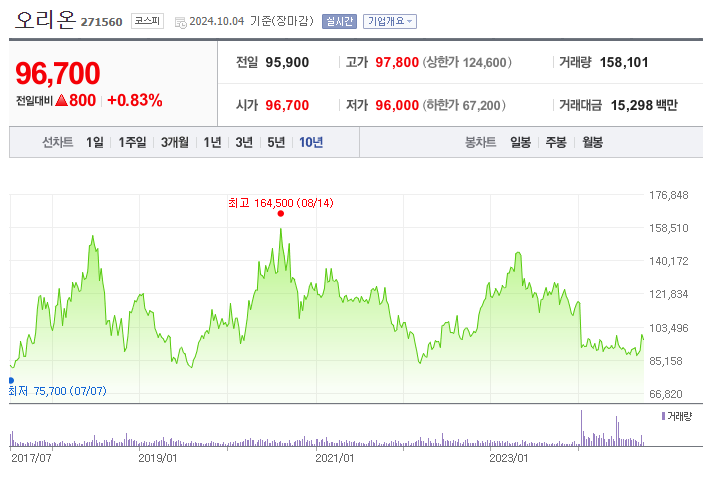Switch the line chart to 3년

[x=244, y=142]
